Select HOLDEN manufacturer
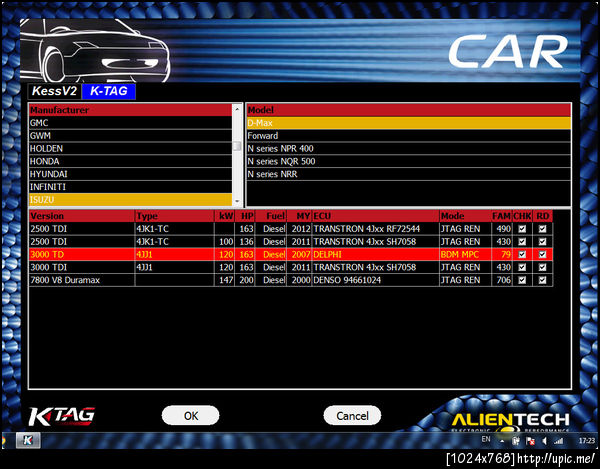600x469 pixels. pos(130,148)
